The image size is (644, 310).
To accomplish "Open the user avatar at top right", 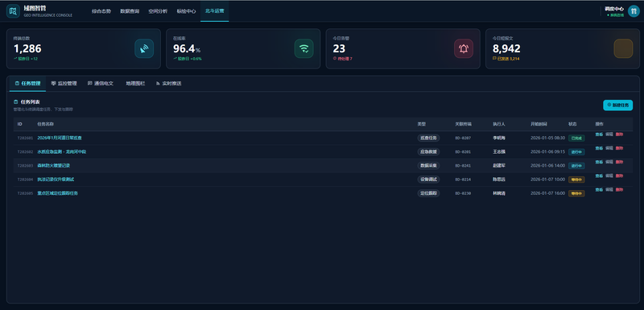I will (634, 11).
